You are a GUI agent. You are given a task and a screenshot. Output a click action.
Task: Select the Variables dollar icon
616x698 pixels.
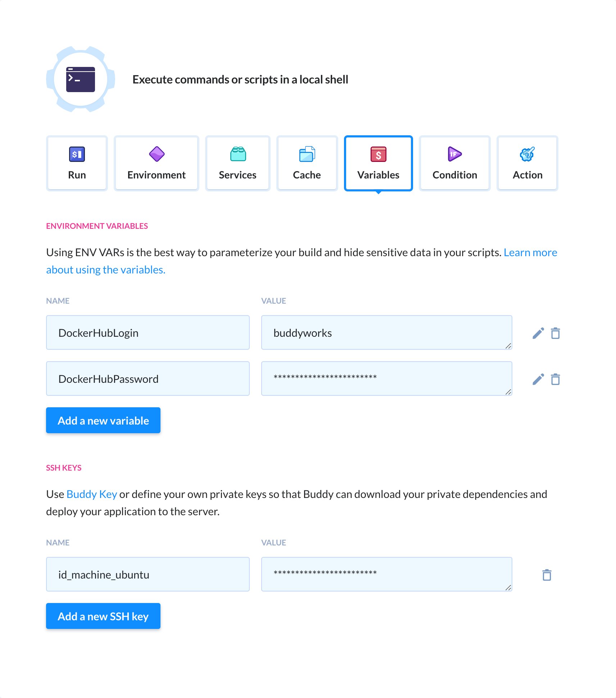click(x=378, y=154)
